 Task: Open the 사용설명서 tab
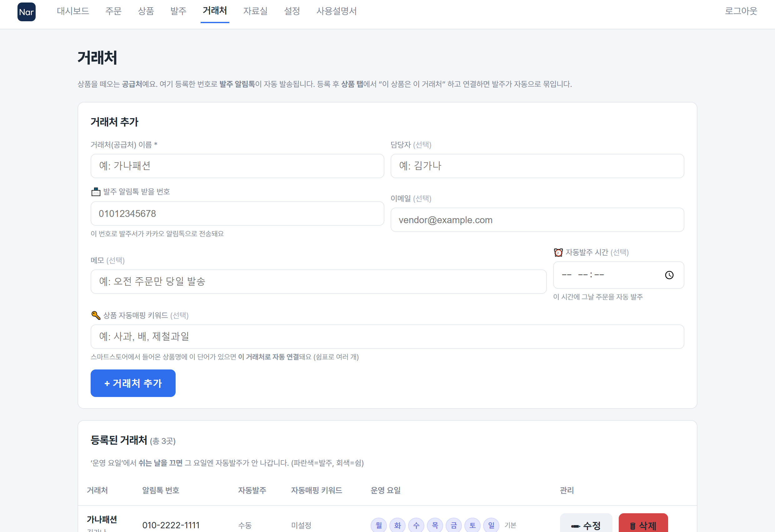337,11
